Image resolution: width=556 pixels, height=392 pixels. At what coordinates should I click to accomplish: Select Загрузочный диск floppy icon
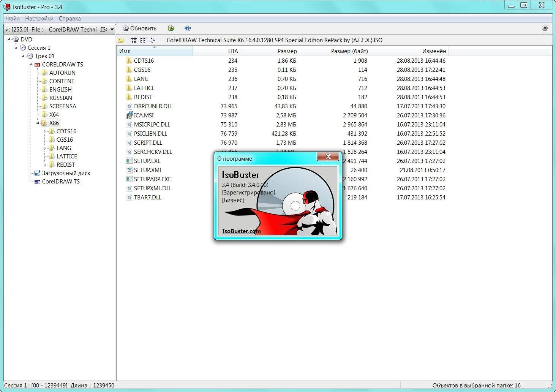tap(37, 173)
